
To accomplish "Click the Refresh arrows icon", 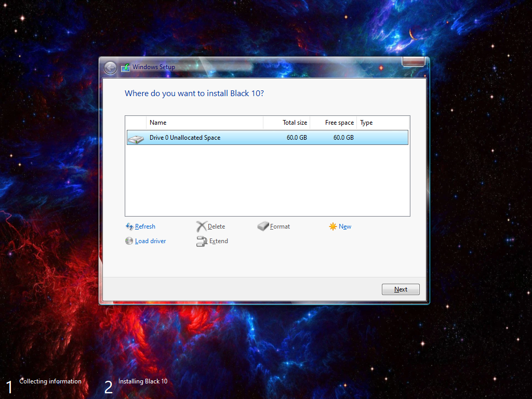I will pos(129,227).
